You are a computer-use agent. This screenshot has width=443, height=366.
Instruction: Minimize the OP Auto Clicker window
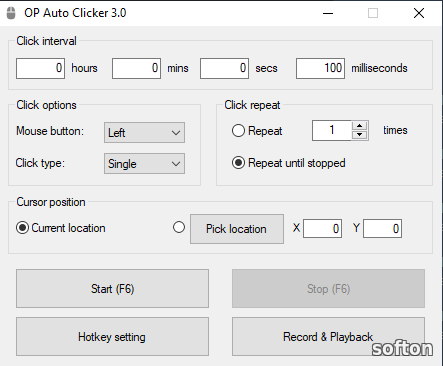[x=328, y=13]
